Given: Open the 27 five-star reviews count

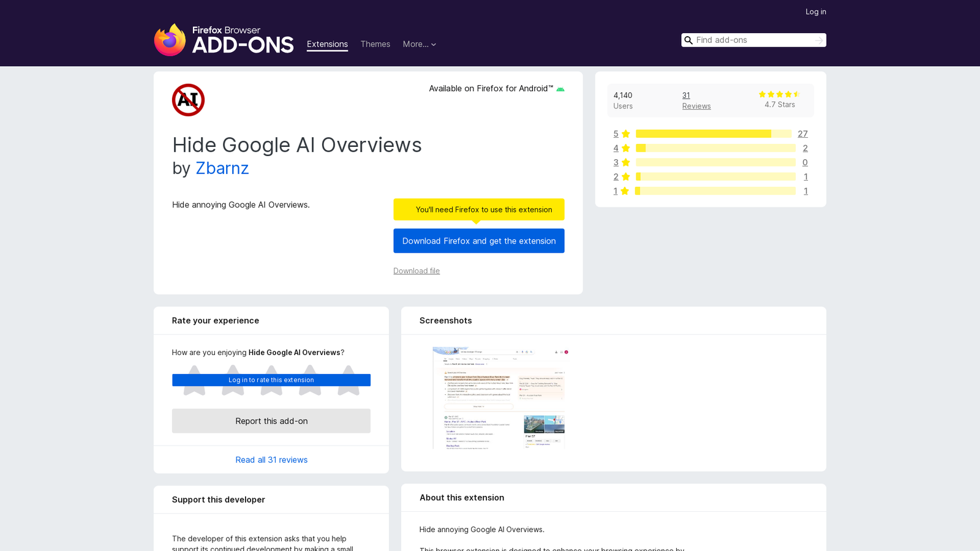Looking at the screenshot, I should point(802,134).
